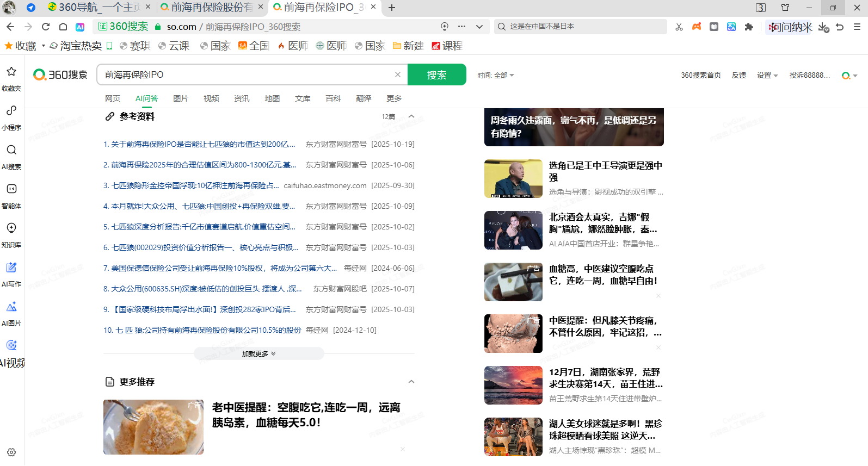Open the 老中医提醒 ad thumbnail image
The image size is (868, 466).
[153, 427]
